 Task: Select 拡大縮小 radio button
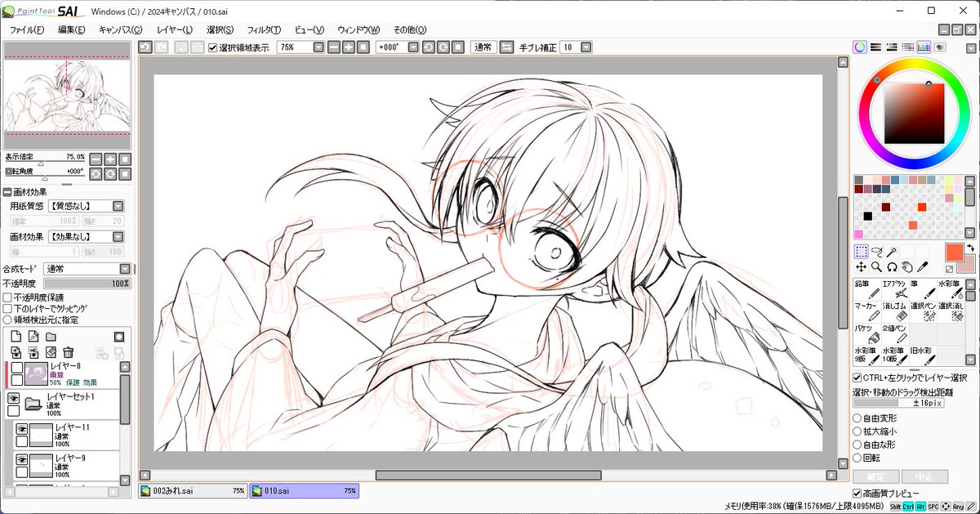click(857, 431)
